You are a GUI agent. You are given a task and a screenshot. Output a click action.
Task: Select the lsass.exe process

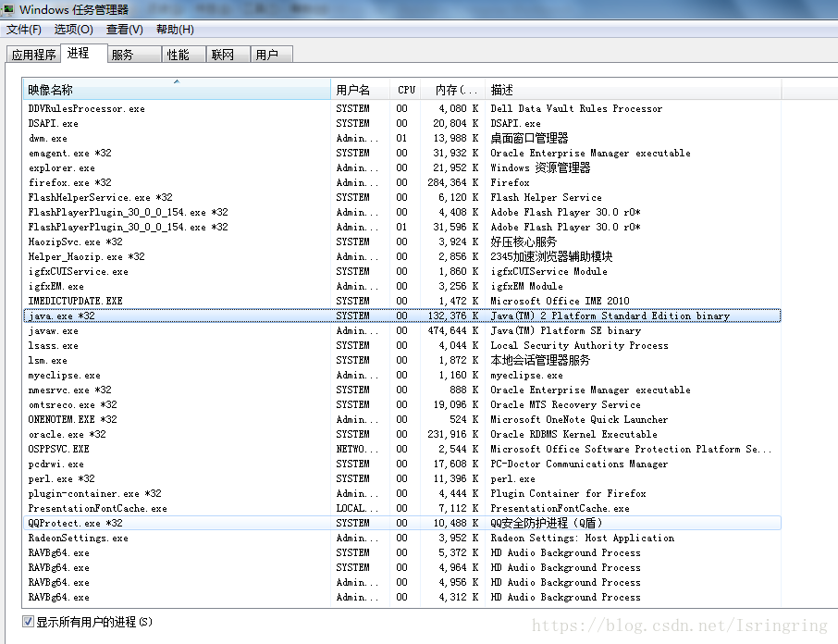[402, 345]
